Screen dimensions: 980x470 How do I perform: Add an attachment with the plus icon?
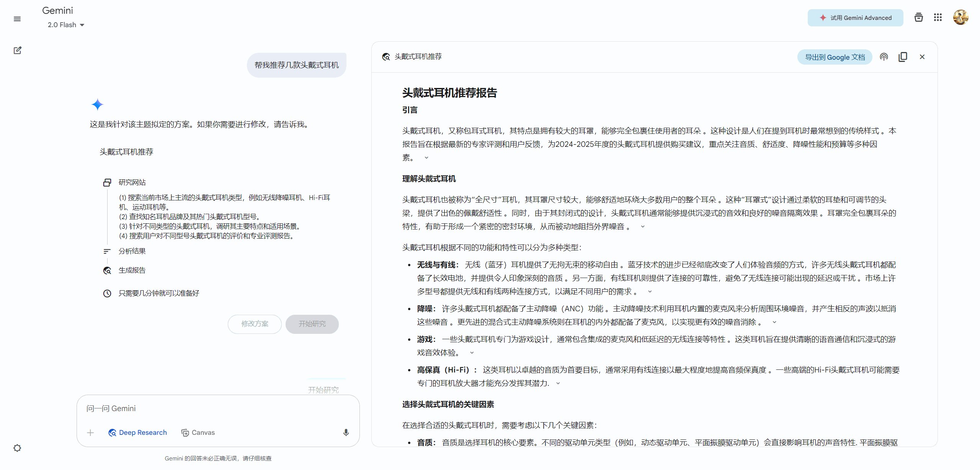90,433
